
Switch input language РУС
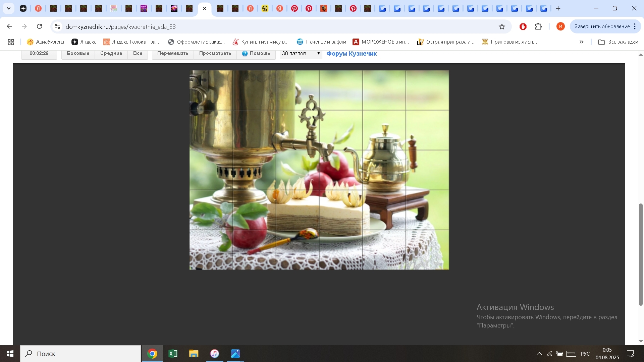(585, 354)
